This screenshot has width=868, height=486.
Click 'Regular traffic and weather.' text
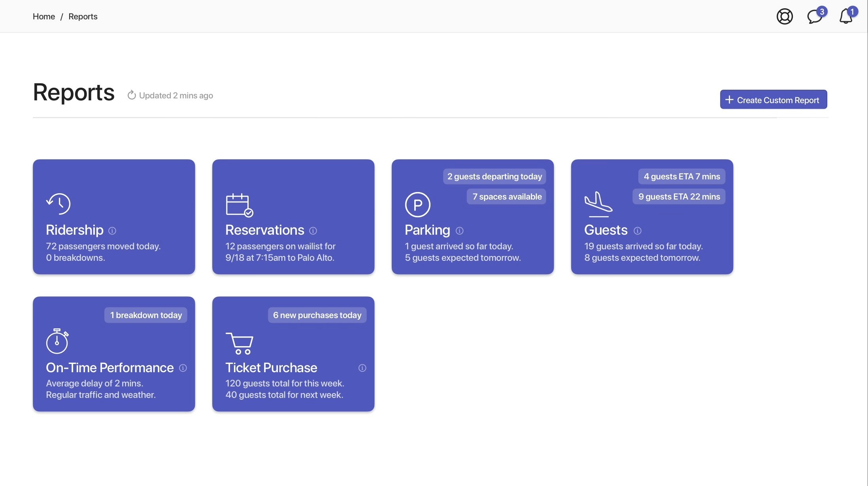(101, 395)
